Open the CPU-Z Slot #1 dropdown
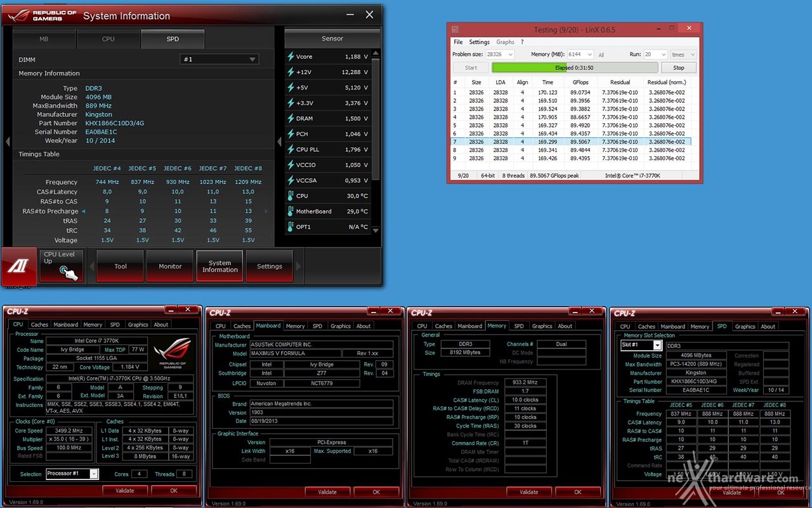 [641, 345]
